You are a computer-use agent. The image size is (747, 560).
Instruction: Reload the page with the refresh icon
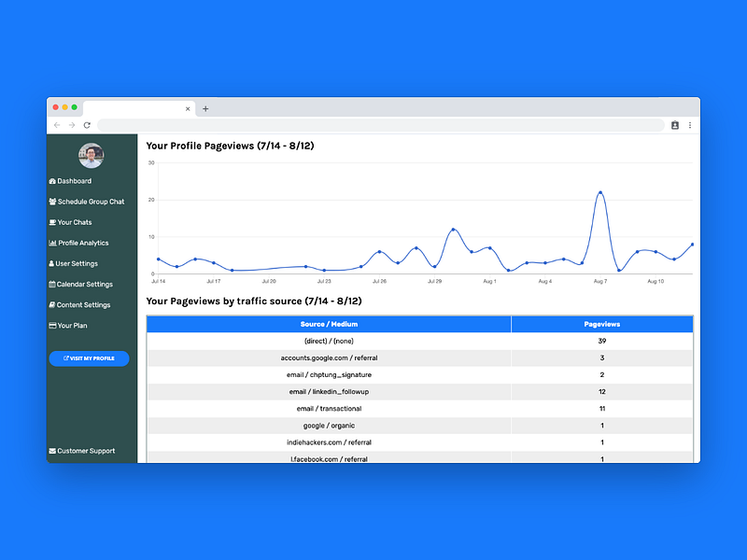[87, 125]
